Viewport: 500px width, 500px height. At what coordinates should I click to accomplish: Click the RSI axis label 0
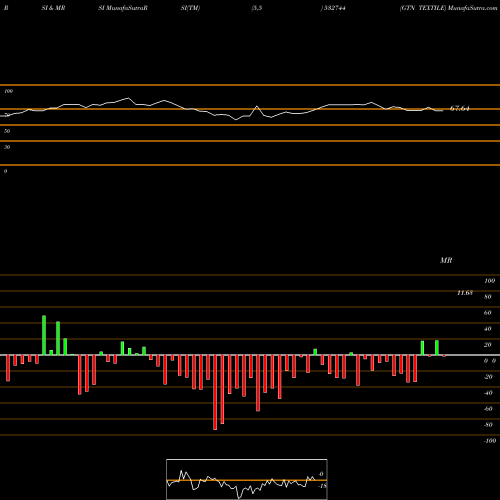point(5,171)
